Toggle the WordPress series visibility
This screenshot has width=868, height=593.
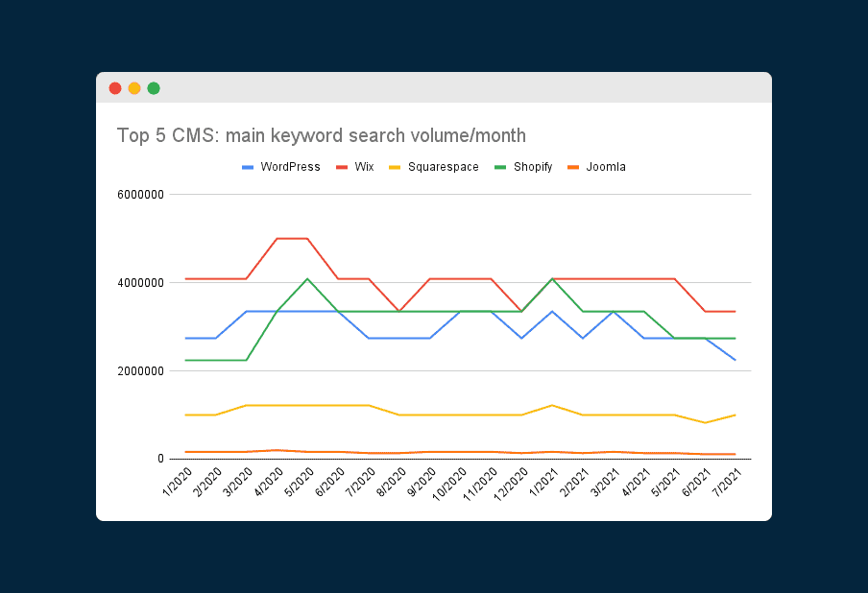click(290, 166)
